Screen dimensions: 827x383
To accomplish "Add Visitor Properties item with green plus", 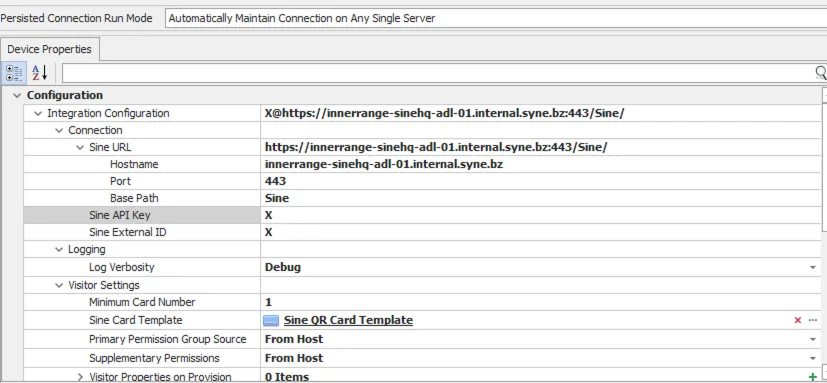I will click(813, 377).
